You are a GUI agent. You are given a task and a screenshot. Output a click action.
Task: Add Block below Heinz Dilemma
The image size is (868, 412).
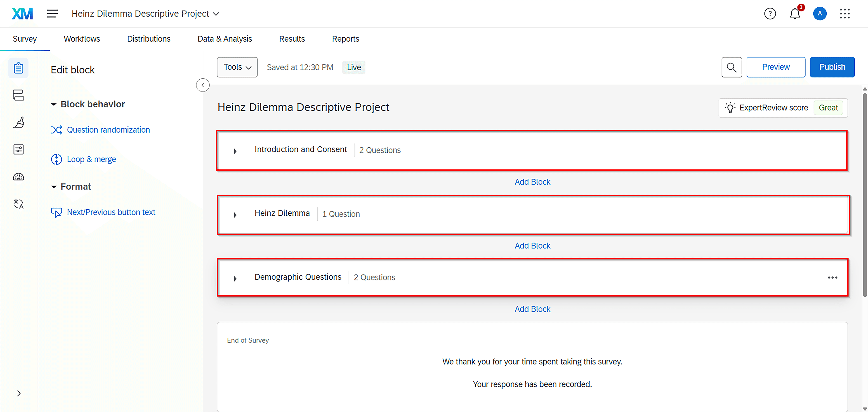(532, 246)
